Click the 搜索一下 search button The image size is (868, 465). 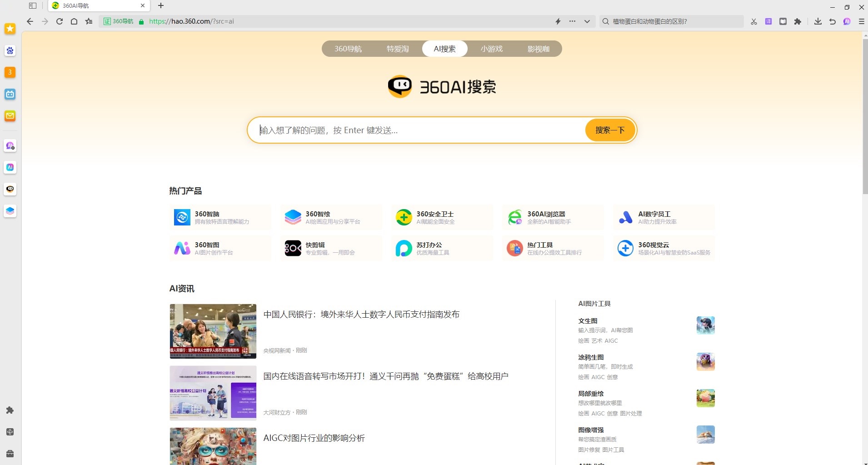coord(610,130)
